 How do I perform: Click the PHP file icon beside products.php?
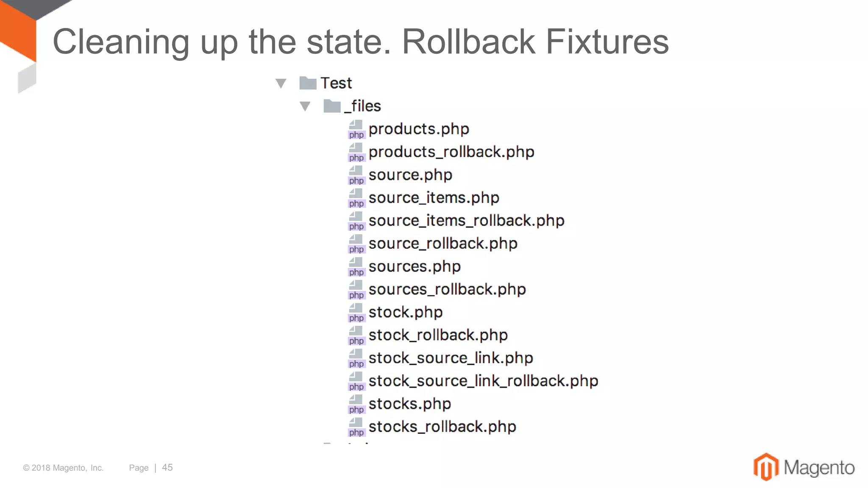tap(356, 129)
